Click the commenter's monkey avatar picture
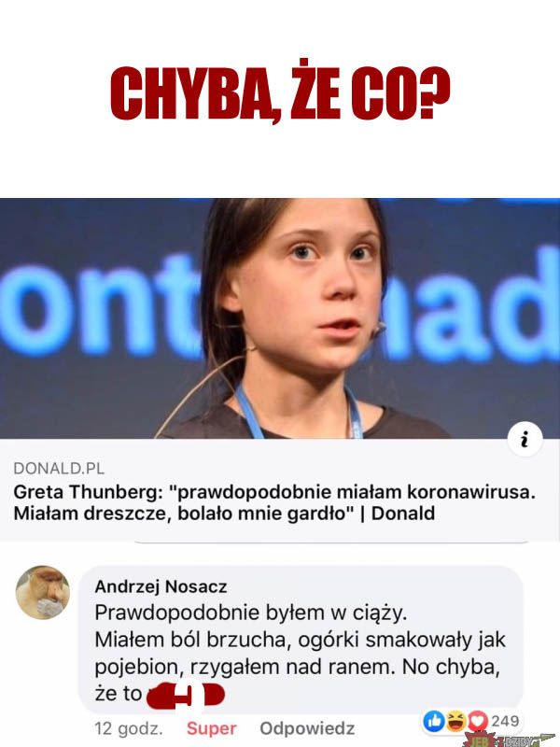 click(x=43, y=592)
